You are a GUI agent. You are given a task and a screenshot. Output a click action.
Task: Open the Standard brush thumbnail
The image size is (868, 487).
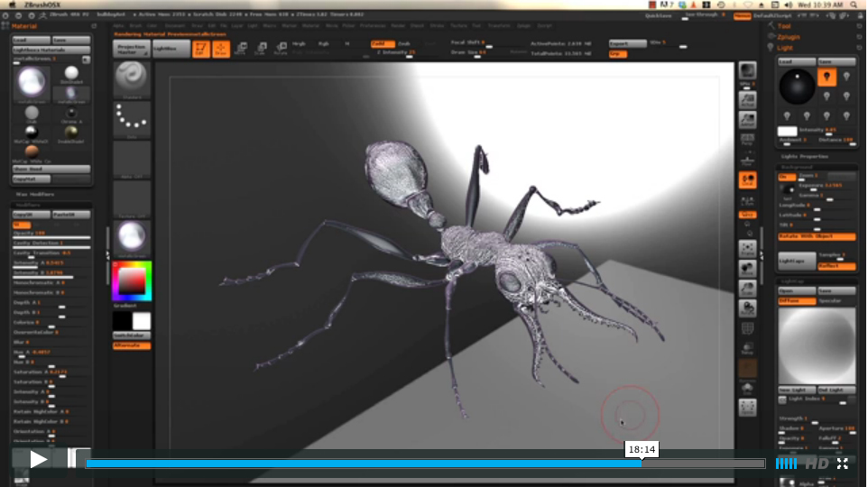(x=131, y=79)
